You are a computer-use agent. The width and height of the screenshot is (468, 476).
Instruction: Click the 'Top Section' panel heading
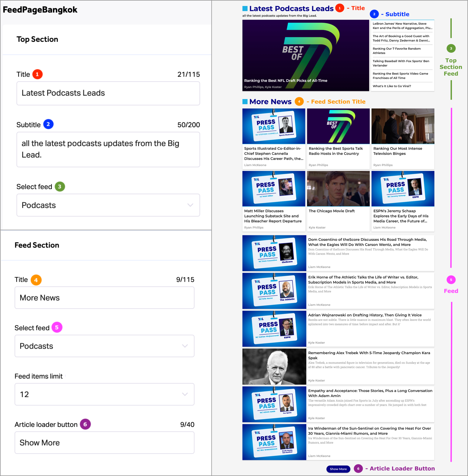(37, 39)
